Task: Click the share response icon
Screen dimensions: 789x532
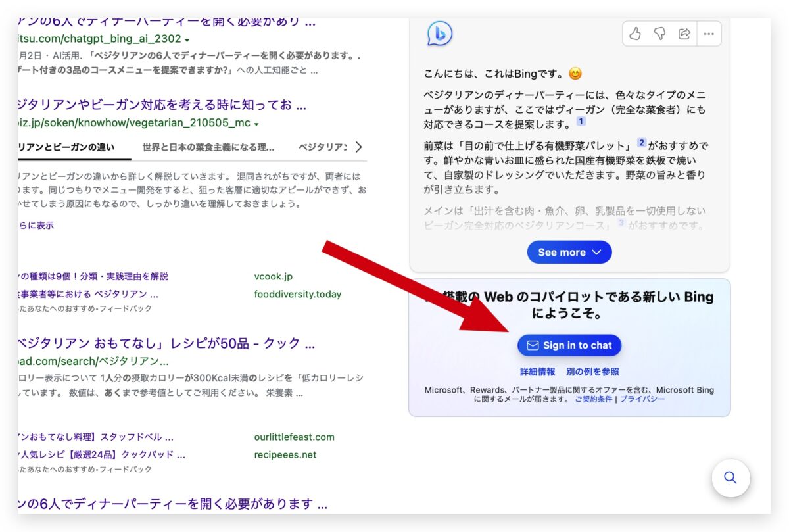Action: pos(684,34)
